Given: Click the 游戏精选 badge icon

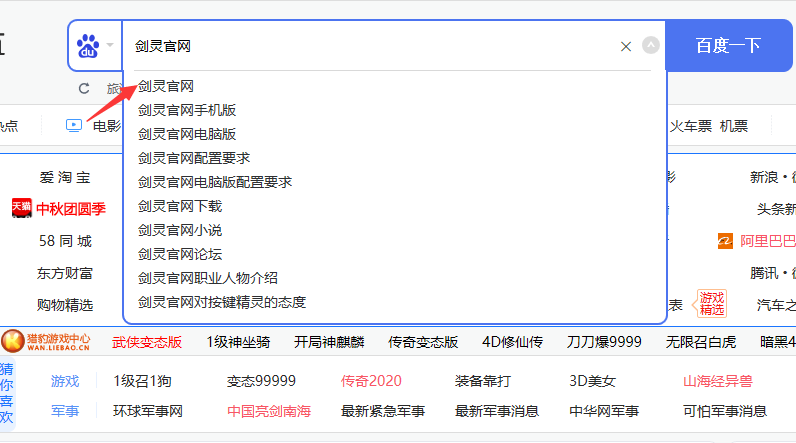Looking at the screenshot, I should tap(712, 304).
